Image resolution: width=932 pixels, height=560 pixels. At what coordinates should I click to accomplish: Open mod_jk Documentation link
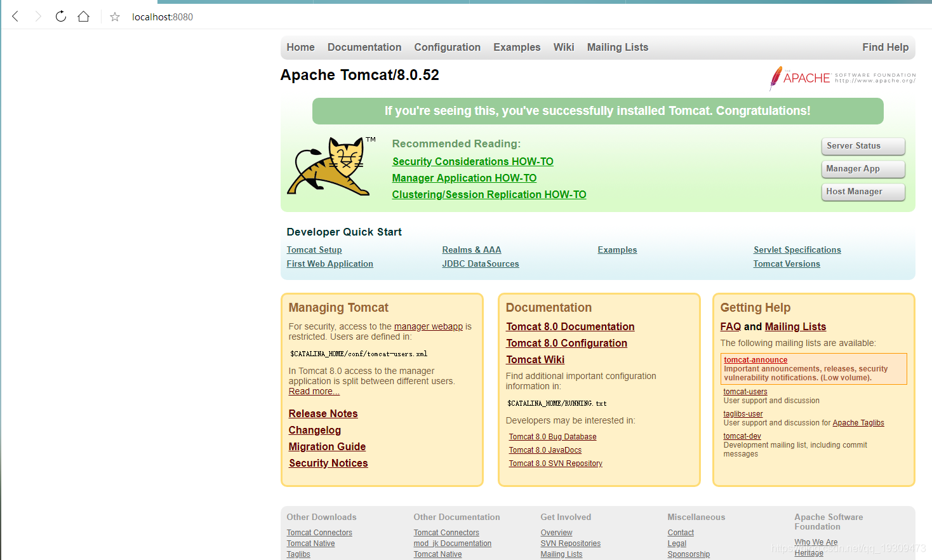[453, 543]
